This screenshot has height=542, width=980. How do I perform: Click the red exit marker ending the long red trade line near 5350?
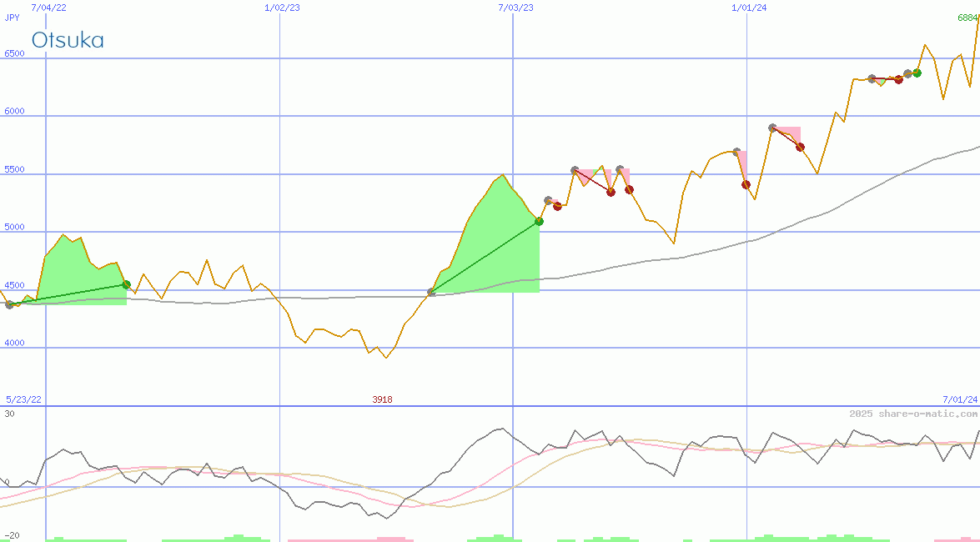click(611, 192)
